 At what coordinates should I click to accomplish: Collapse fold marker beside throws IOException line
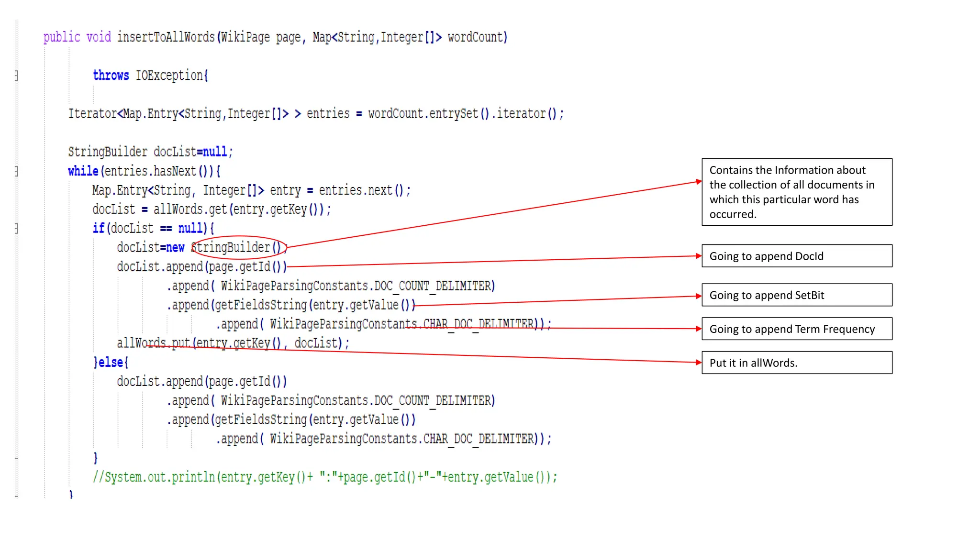point(16,76)
